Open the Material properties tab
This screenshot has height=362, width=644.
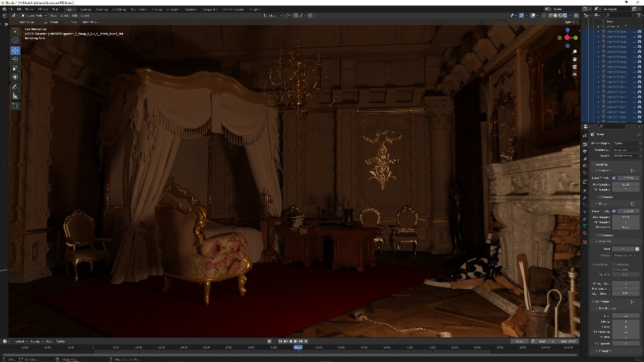pos(585,233)
